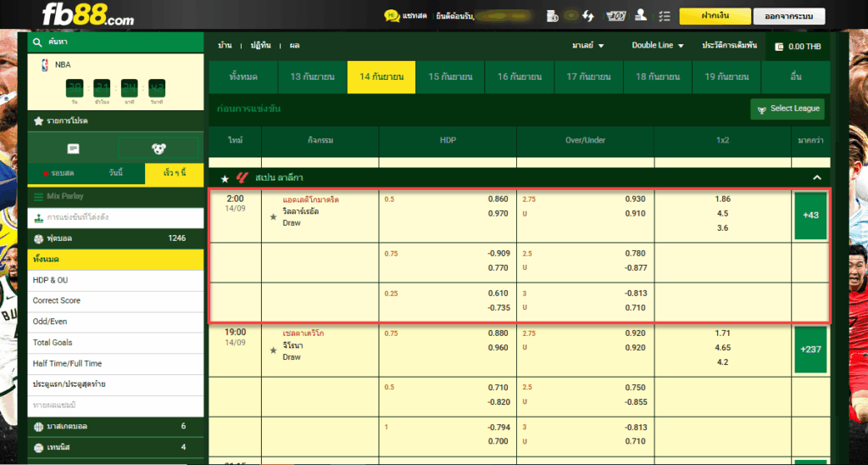Click the search magnifier icon
Image resolution: width=868 pixels, height=465 pixels.
coord(37,42)
